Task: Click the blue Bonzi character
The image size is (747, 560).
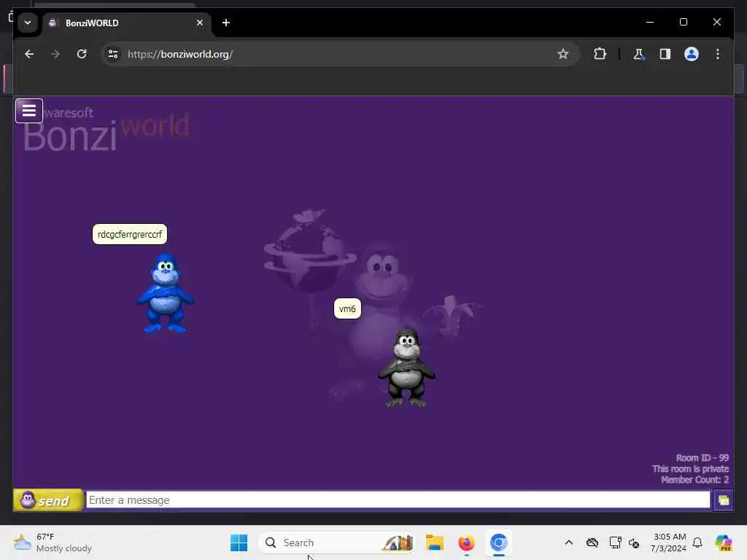Action: (x=166, y=293)
